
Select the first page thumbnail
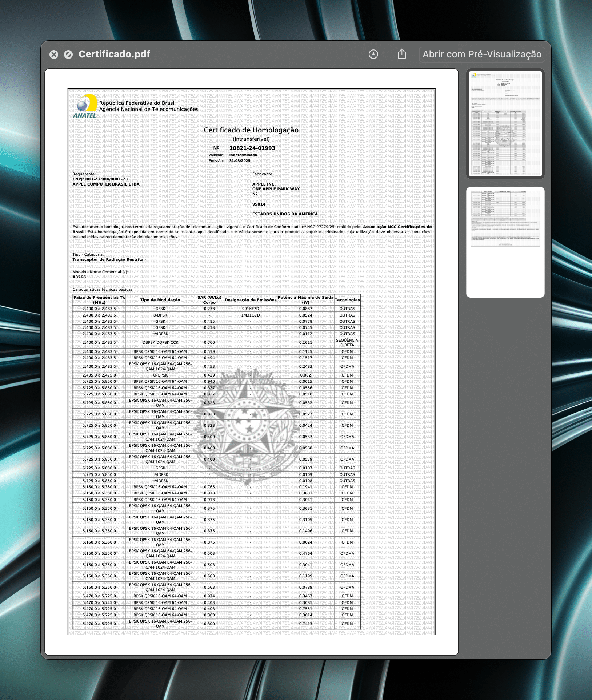pos(505,124)
